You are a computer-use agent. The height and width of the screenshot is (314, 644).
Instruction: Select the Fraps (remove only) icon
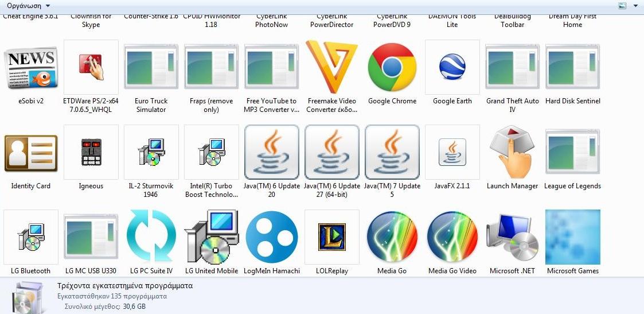212,67
